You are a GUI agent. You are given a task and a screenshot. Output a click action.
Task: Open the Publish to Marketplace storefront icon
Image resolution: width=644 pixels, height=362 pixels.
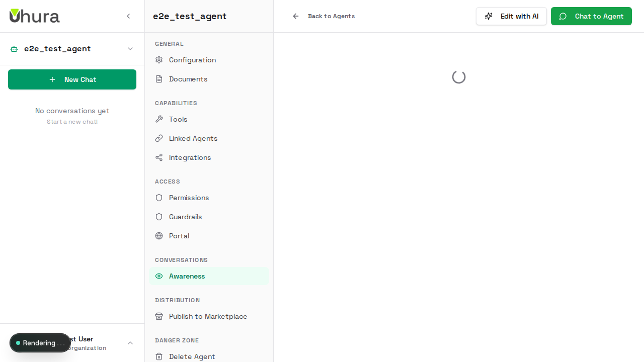pyautogui.click(x=158, y=316)
